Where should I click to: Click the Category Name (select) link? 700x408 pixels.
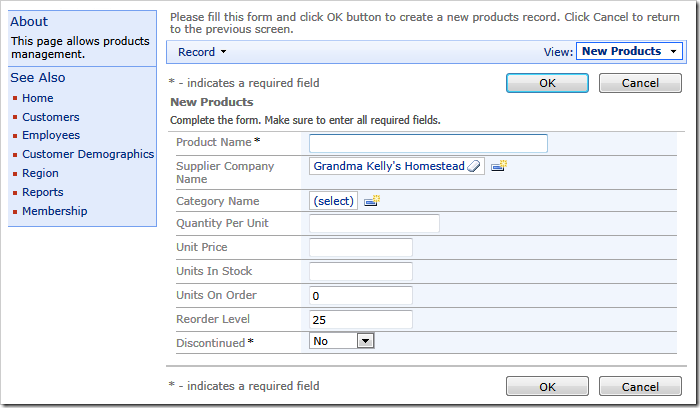click(x=333, y=201)
